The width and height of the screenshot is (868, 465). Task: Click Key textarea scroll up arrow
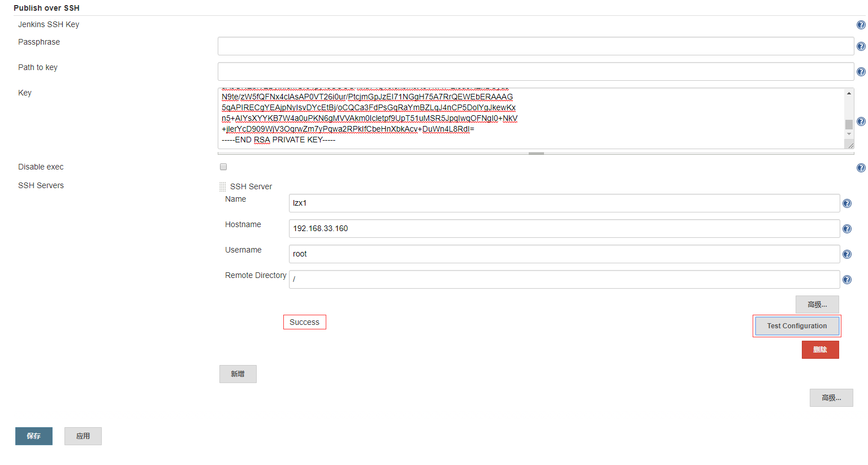(x=849, y=93)
